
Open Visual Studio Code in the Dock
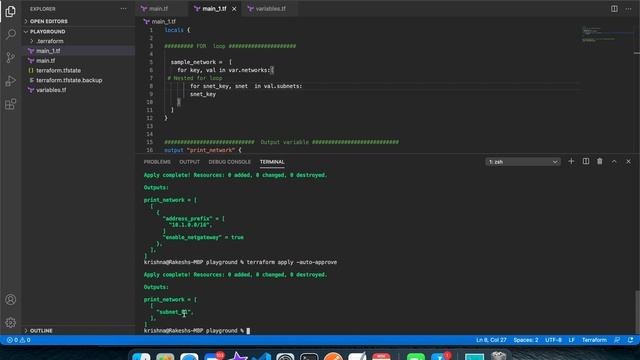[x=261, y=357]
